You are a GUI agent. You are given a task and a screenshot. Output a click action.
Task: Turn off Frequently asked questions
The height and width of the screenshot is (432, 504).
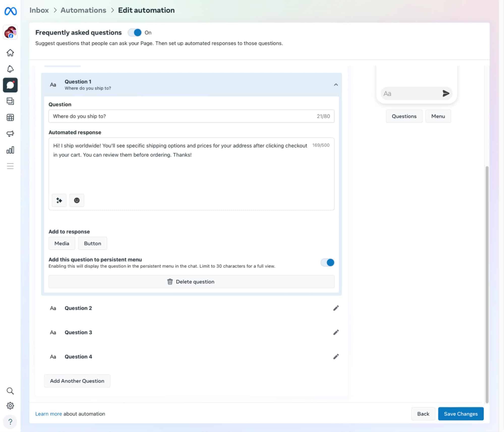(x=135, y=33)
